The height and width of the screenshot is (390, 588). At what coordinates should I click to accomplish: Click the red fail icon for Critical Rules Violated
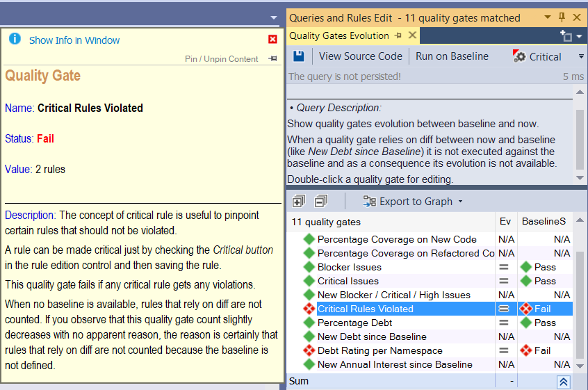[309, 309]
